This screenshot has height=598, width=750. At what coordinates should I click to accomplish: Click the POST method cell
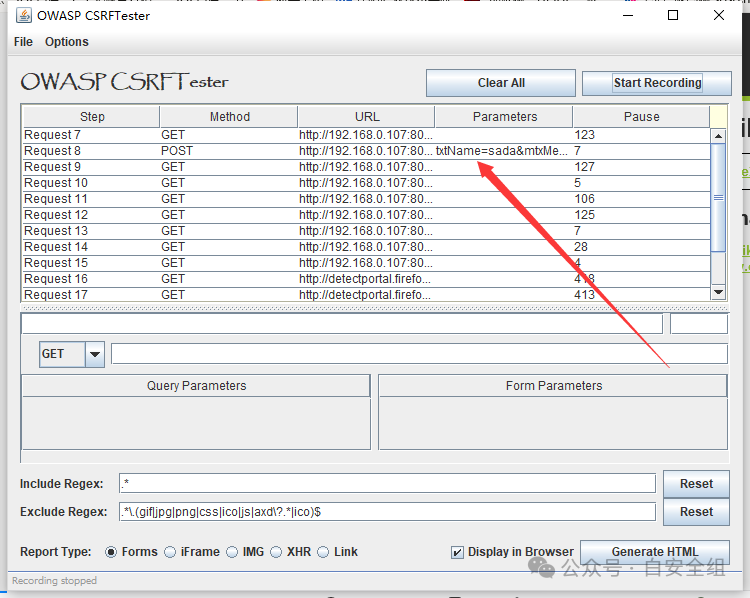[x=229, y=151]
